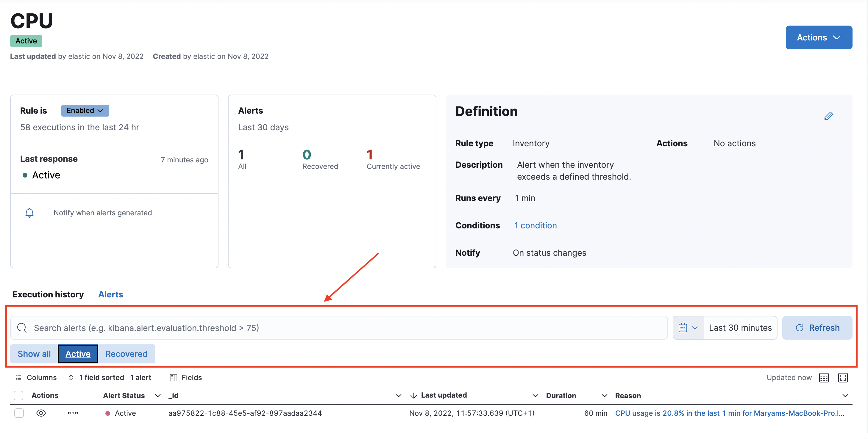Open the Columns selector

(36, 377)
